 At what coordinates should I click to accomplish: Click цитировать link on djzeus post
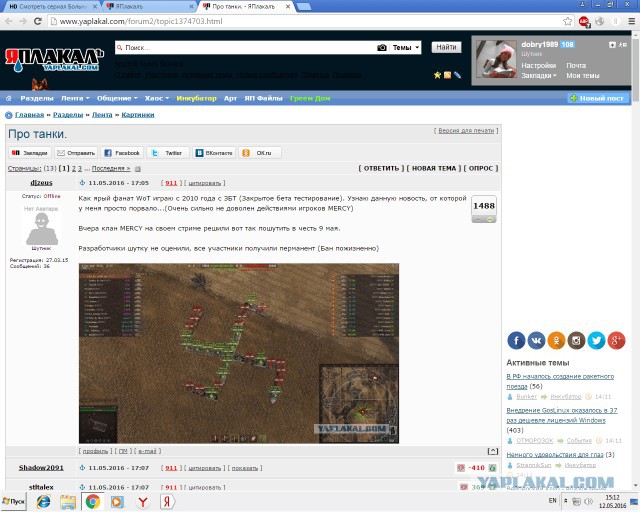pyautogui.click(x=204, y=183)
